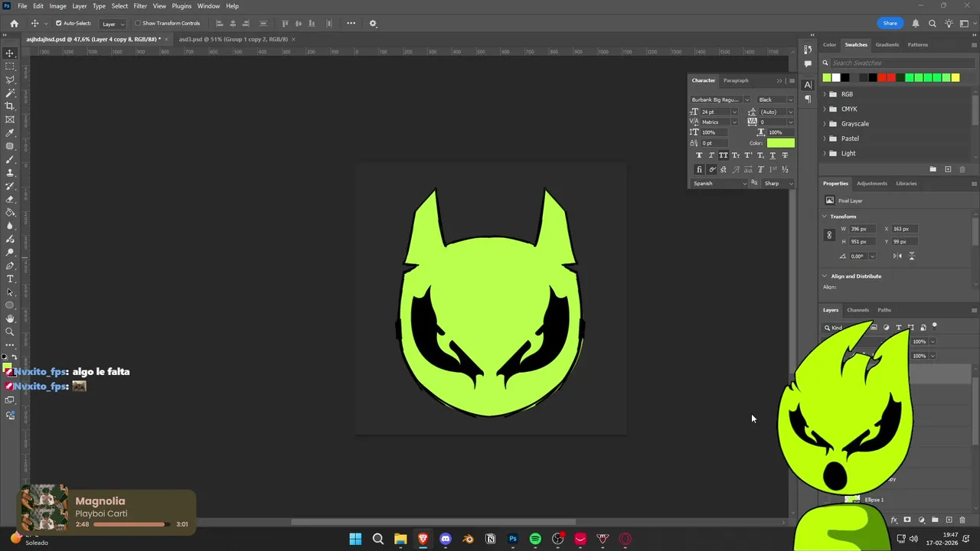Screen dimensions: 980x551
Task: Choose the Eyedropper tool
Action: 10,133
